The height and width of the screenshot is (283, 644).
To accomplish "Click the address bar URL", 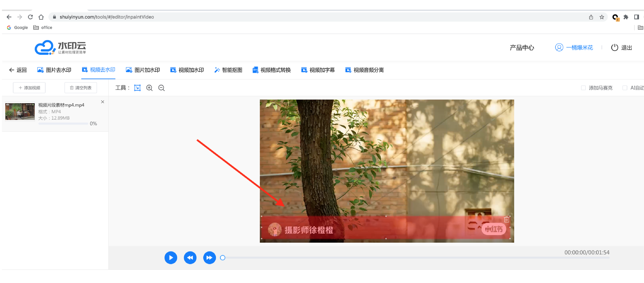I will pyautogui.click(x=107, y=17).
